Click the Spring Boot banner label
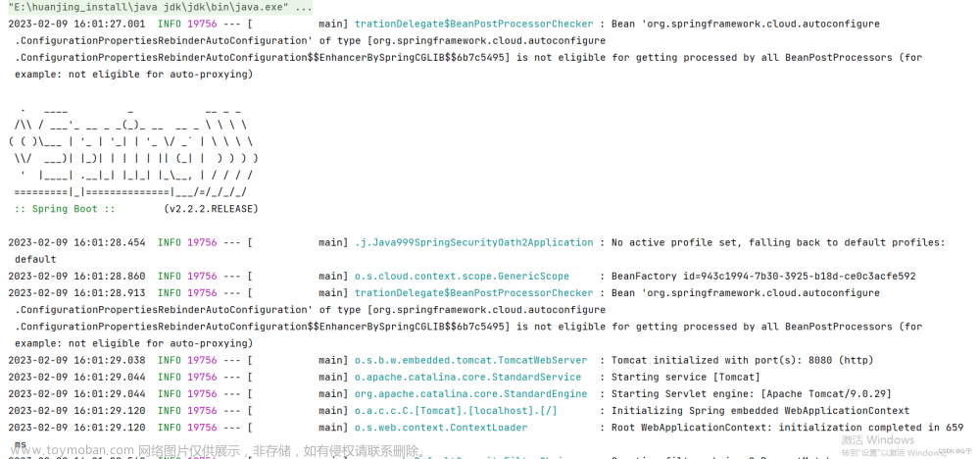 click(x=65, y=209)
